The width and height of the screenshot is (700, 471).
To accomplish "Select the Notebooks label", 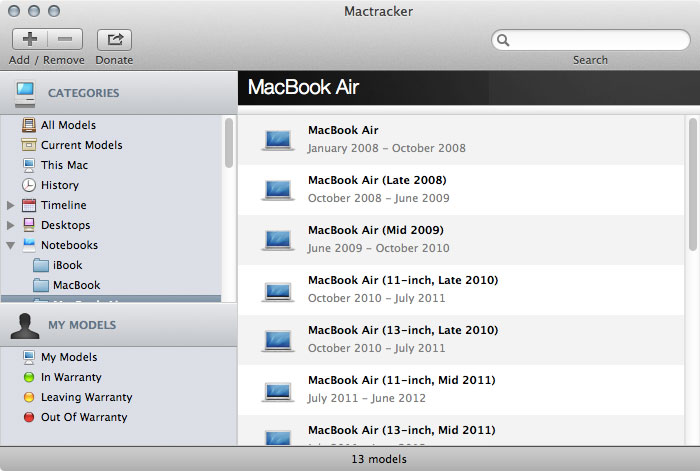I will click(x=69, y=245).
